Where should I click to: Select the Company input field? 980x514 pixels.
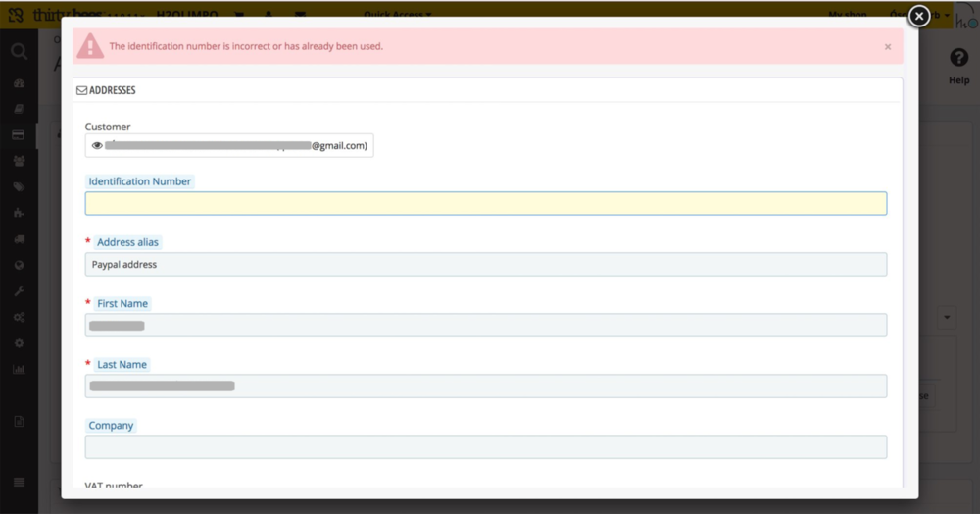pyautogui.click(x=485, y=447)
